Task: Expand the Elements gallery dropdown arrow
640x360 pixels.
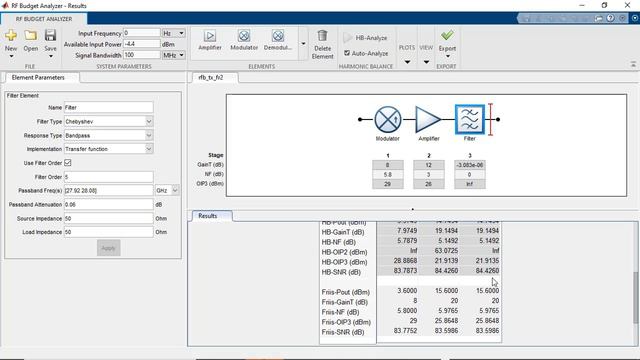Action: (303, 44)
